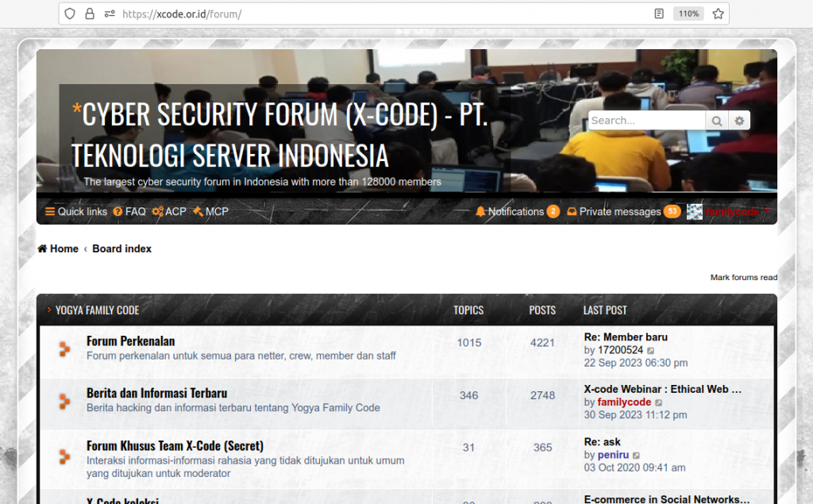813x504 pixels.
Task: Click topics count 346 for Berita forum
Action: coord(468,395)
